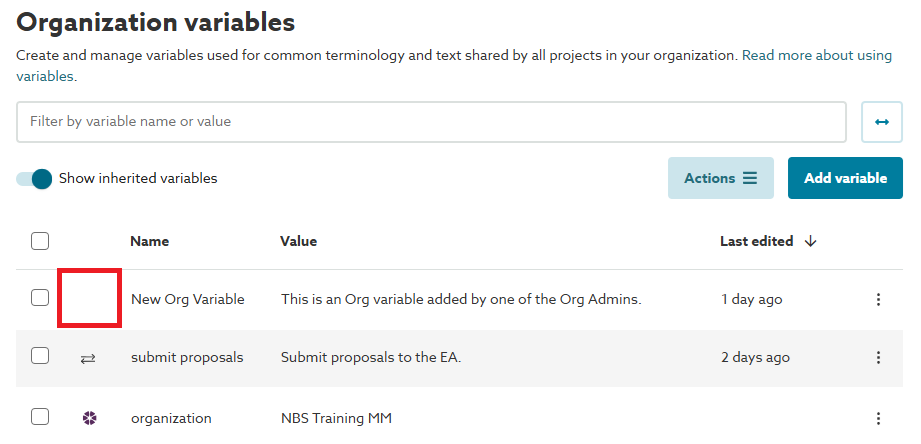Click the Last edited sort arrow
The width and height of the screenshot is (921, 444).
(x=810, y=241)
